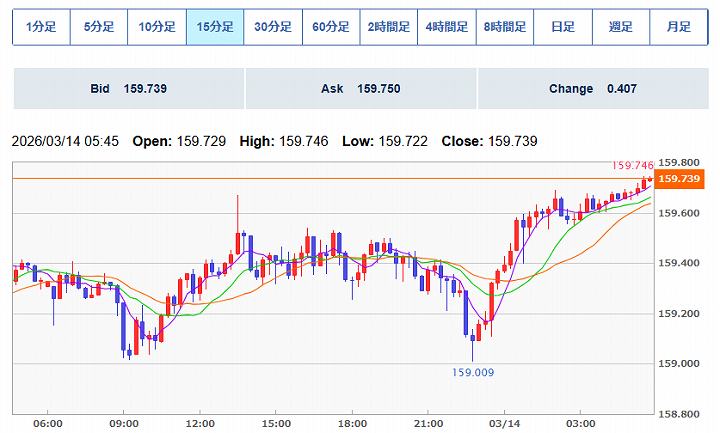Click the 159.009 low price label
720x433 pixels.
(473, 372)
